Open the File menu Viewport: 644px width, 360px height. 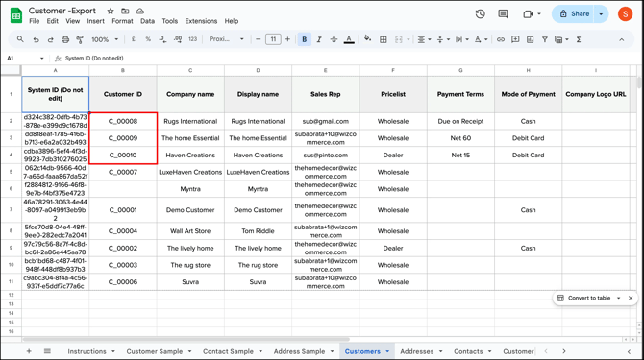click(34, 21)
